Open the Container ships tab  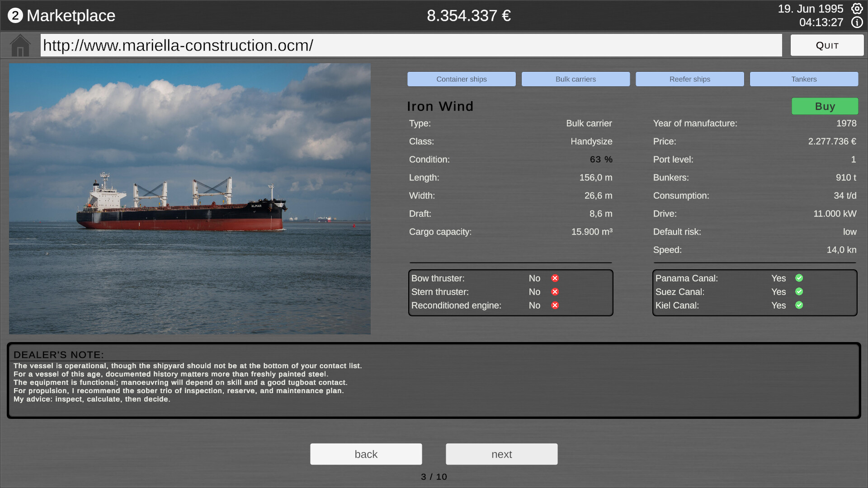[x=462, y=79]
